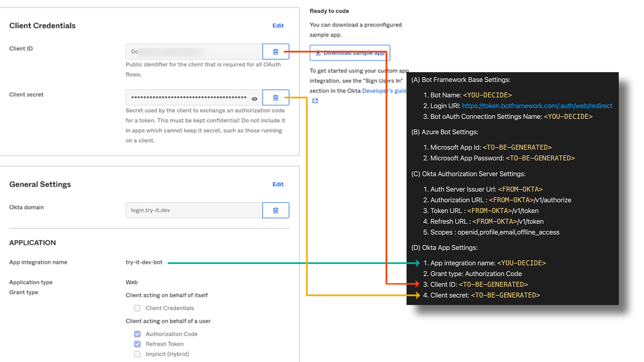Copy the Client secret to clipboard
Screen dimensions: 644x362
tap(275, 98)
